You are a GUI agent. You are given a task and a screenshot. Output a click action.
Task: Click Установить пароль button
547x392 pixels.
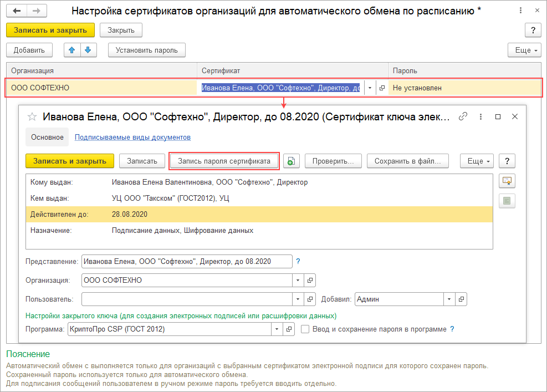[x=146, y=50]
